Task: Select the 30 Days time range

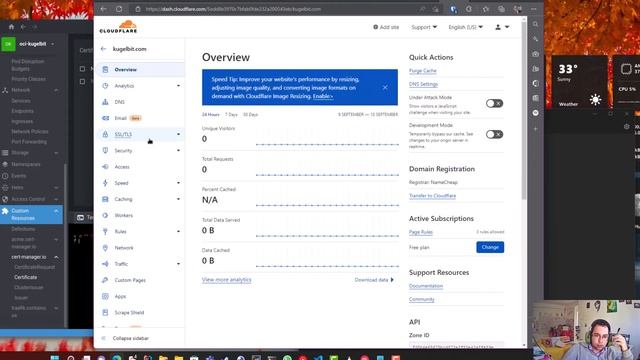Action: (x=250, y=115)
